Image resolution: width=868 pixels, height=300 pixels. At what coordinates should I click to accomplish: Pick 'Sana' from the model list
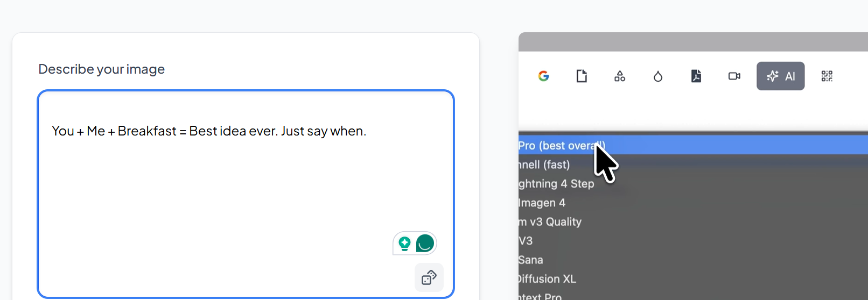tap(531, 260)
